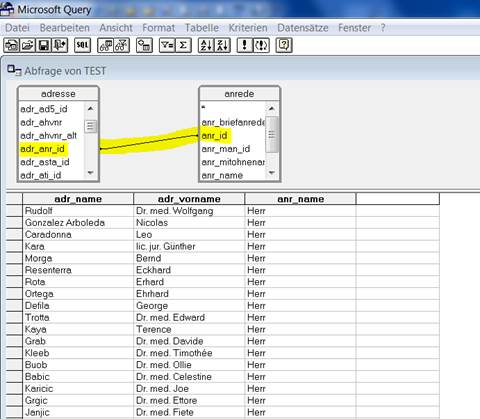Click down arrow of anrede field list scrollbar
The width and height of the screenshot is (480, 419).
[272, 173]
